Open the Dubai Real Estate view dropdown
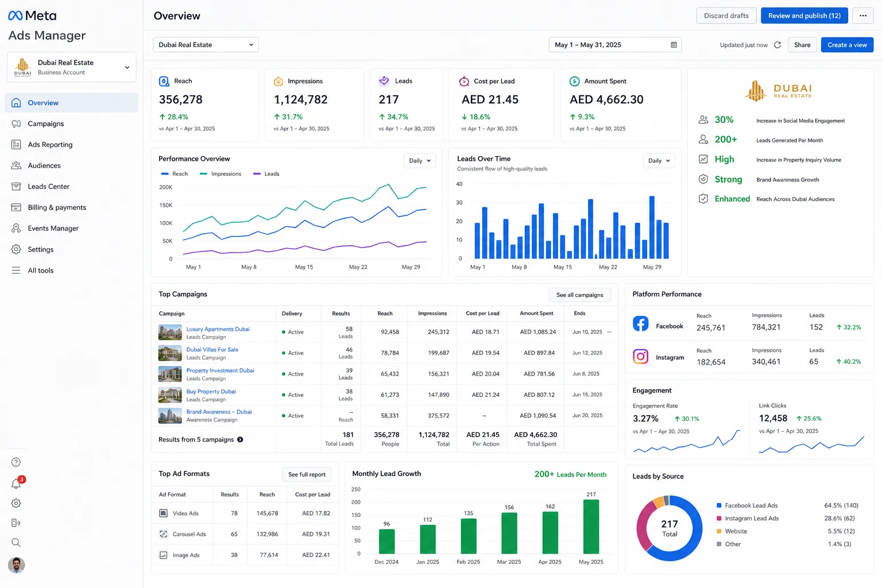Viewport: 882px width, 588px height. coord(206,45)
